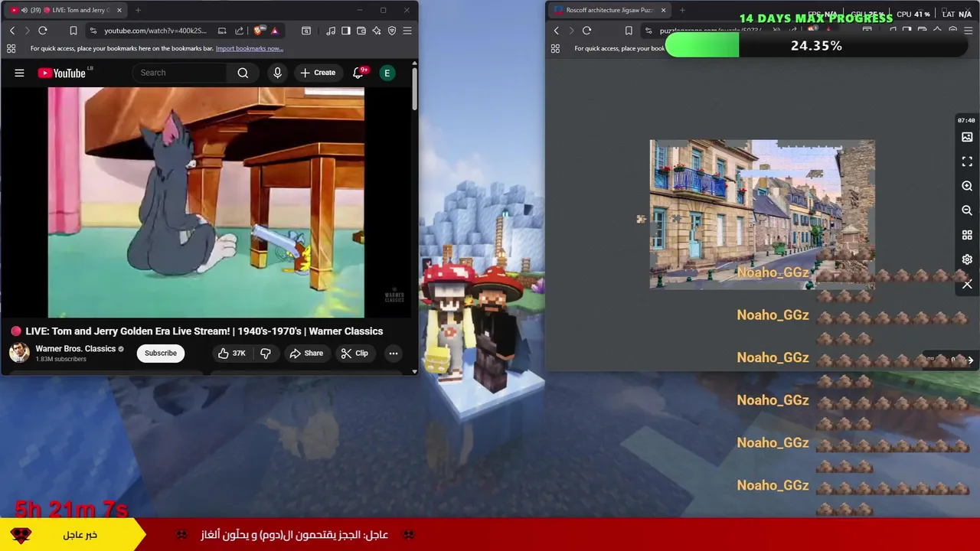Viewport: 980px width, 551px height.
Task: Open the VPN shield icon in YouTube browser toolbar
Action: [392, 31]
